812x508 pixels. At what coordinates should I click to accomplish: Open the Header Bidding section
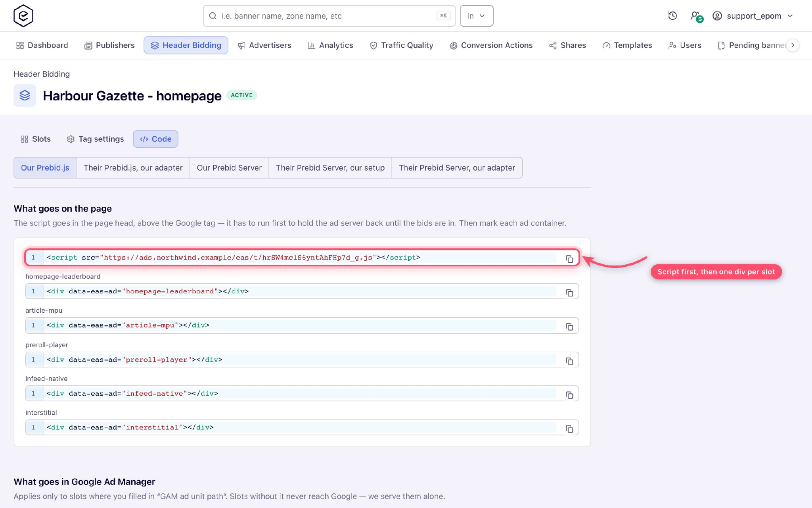[x=186, y=45]
